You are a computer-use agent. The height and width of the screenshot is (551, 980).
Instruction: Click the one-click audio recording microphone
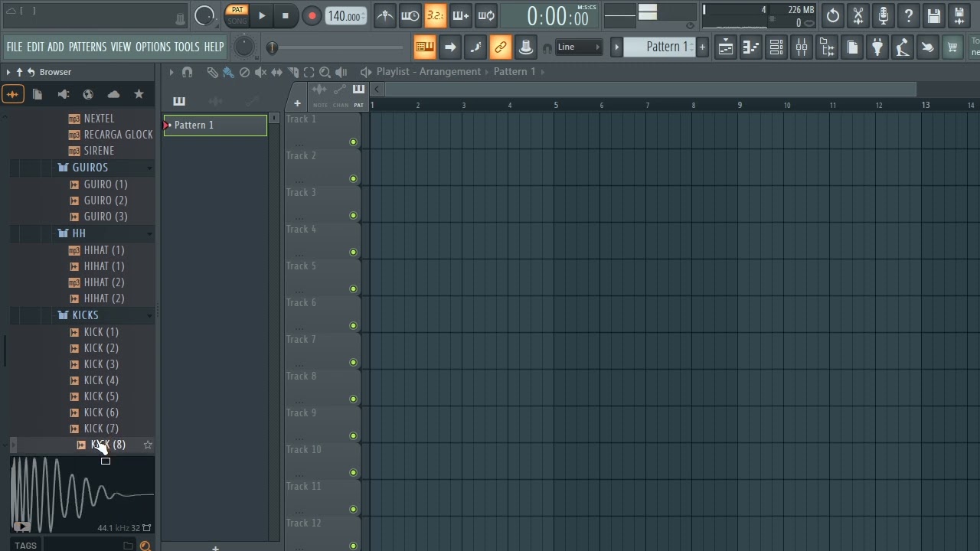pos(884,15)
